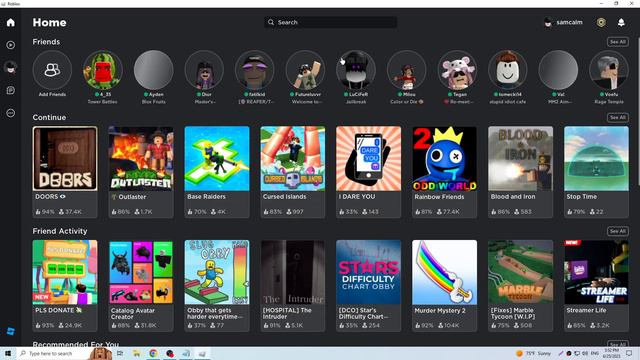Open File Explorer from the taskbar

point(136,353)
